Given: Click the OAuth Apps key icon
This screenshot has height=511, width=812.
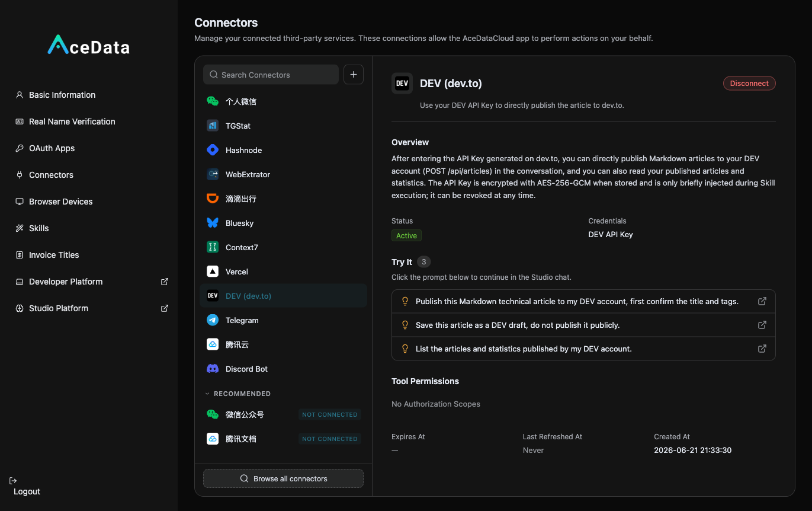Looking at the screenshot, I should coord(20,148).
